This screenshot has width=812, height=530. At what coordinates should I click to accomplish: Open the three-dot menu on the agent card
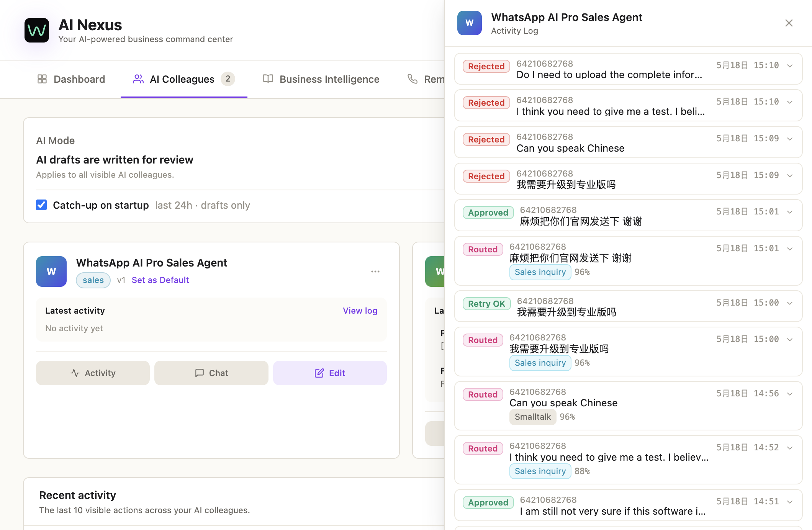click(x=375, y=272)
